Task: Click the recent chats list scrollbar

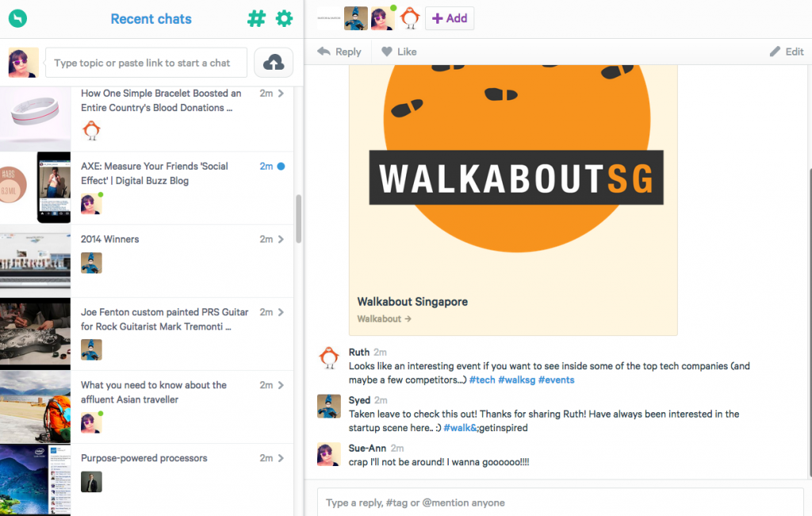Action: coord(299,218)
